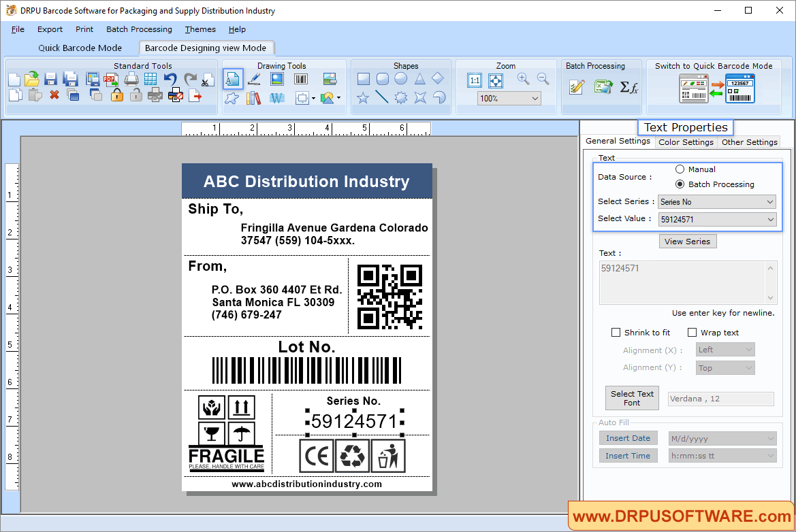This screenshot has width=796, height=532.
Task: Select the Text drawing tool
Action: click(232, 79)
